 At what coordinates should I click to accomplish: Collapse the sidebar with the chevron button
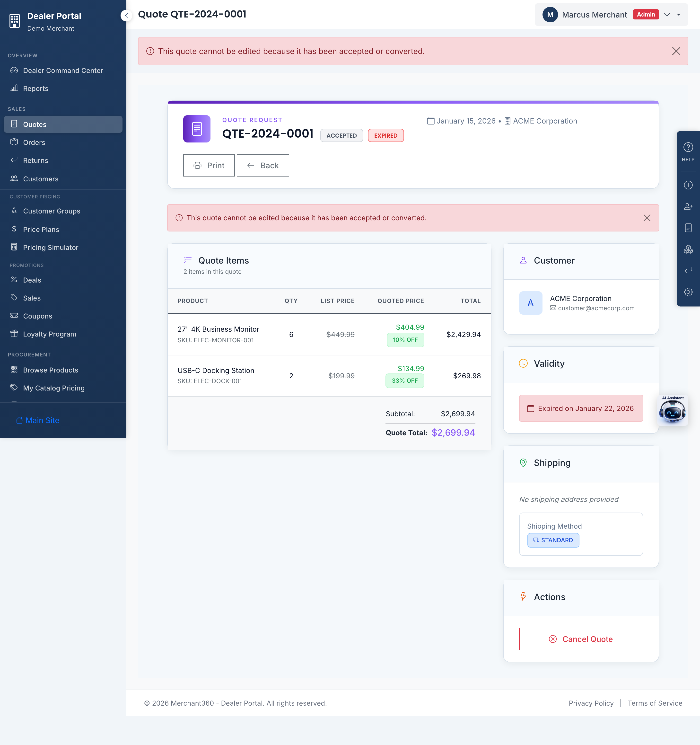pyautogui.click(x=126, y=16)
